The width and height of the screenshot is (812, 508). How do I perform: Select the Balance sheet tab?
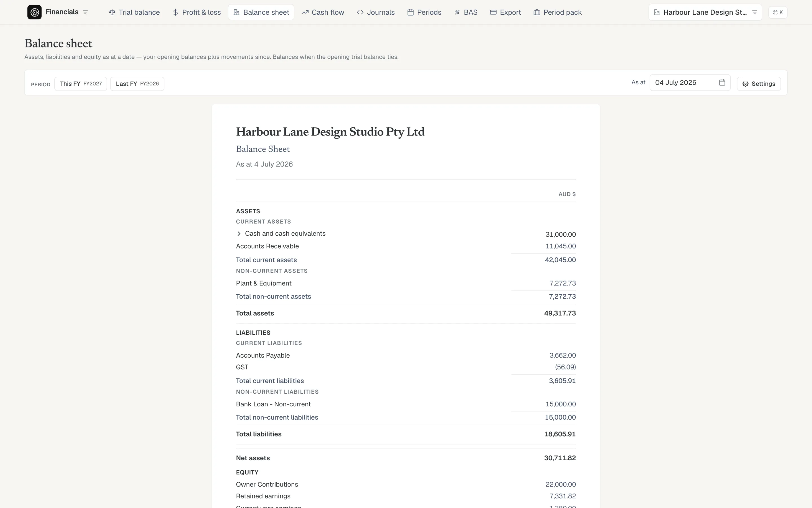[261, 12]
